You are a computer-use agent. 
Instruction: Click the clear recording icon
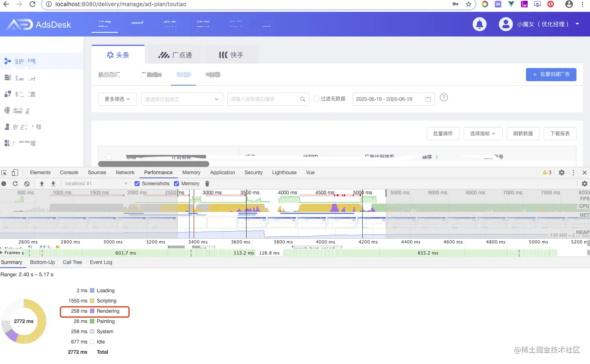click(x=27, y=184)
